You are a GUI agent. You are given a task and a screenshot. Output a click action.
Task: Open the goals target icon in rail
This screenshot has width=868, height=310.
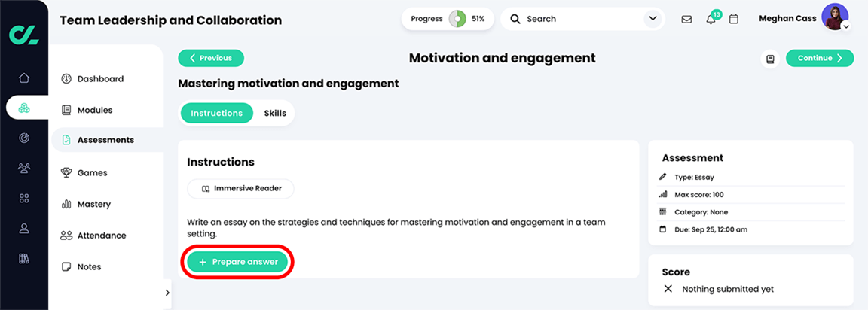click(24, 138)
